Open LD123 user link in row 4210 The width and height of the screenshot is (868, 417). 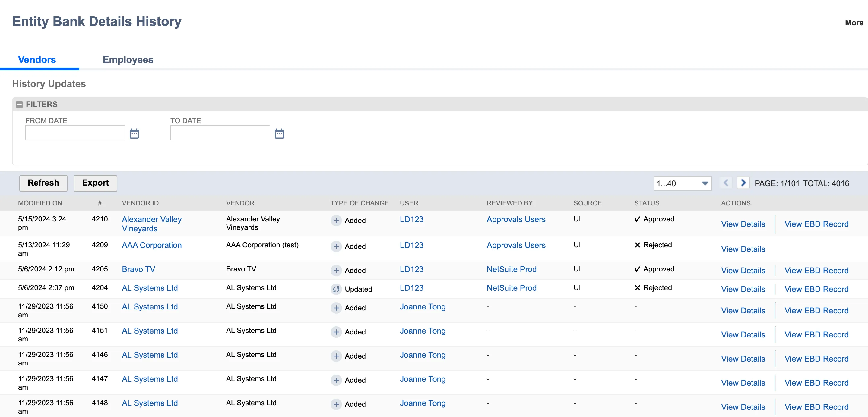tap(411, 219)
